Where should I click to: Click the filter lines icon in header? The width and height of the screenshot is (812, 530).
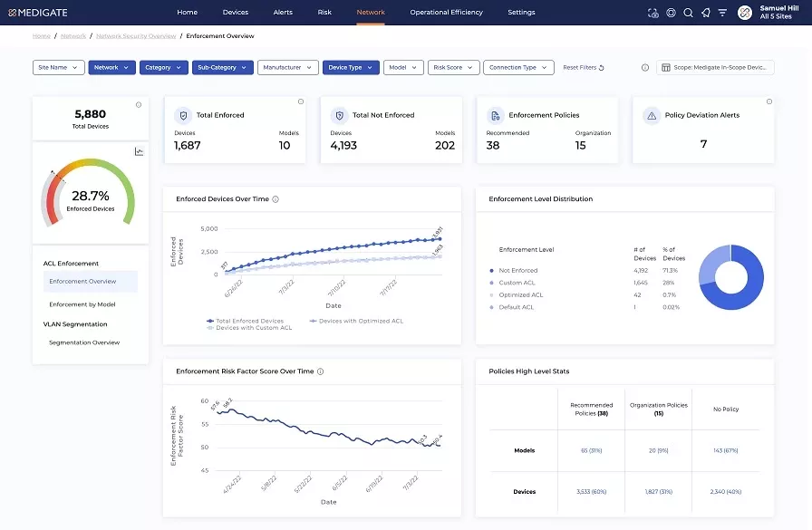click(722, 13)
